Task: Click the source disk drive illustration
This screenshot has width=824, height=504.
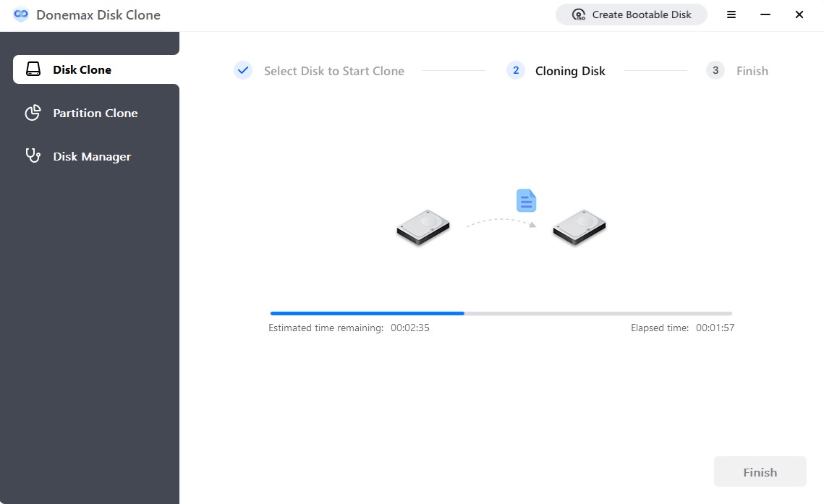Action: pos(422,226)
